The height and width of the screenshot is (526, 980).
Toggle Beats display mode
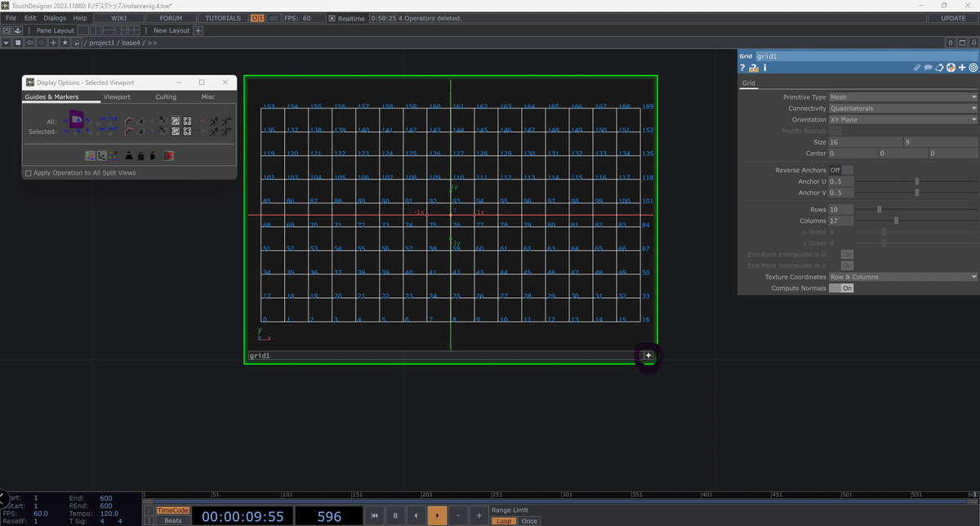pyautogui.click(x=172, y=520)
